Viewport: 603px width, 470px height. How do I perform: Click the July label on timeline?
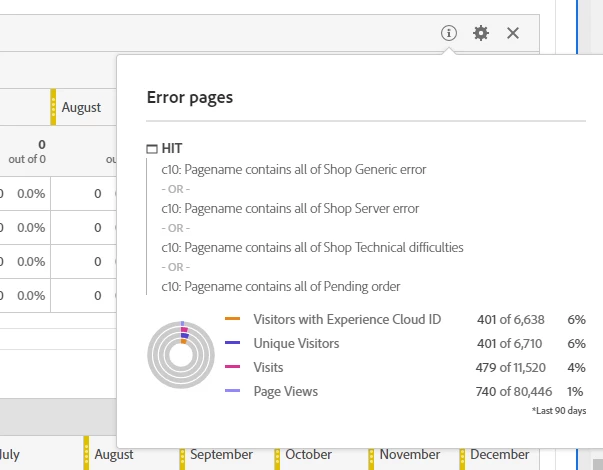(x=9, y=455)
